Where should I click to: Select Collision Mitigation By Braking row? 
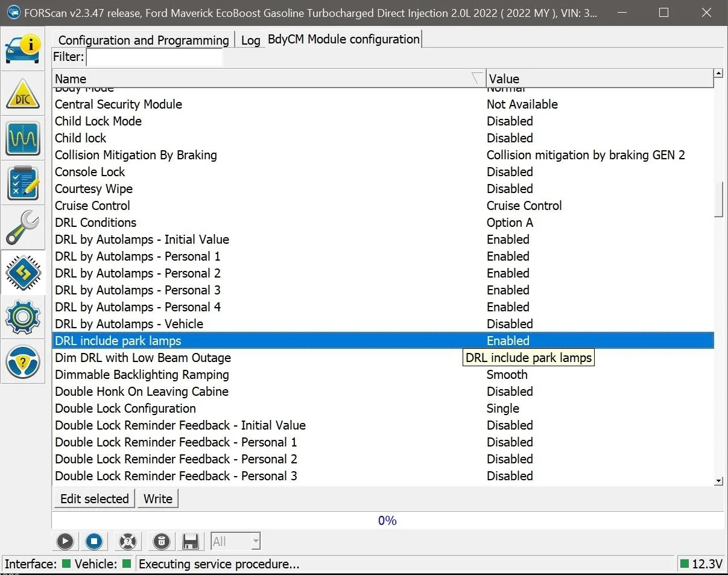[383, 155]
